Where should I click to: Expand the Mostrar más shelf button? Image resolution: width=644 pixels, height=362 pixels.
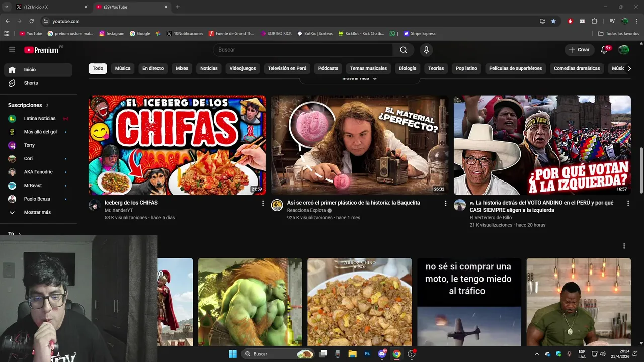click(x=359, y=79)
